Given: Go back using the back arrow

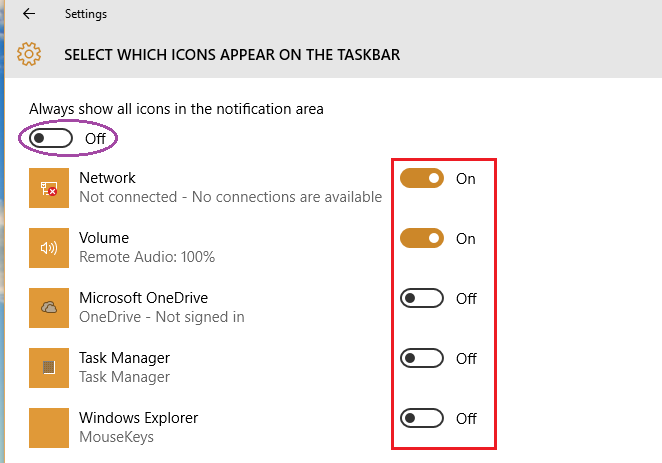Looking at the screenshot, I should (29, 14).
